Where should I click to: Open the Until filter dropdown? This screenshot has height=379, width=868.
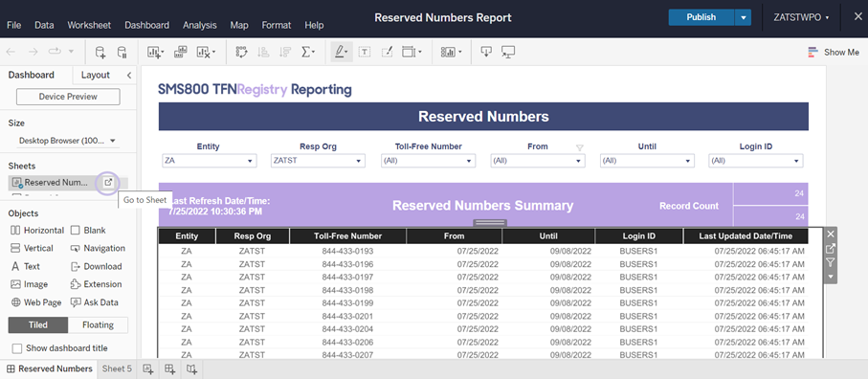[647, 161]
